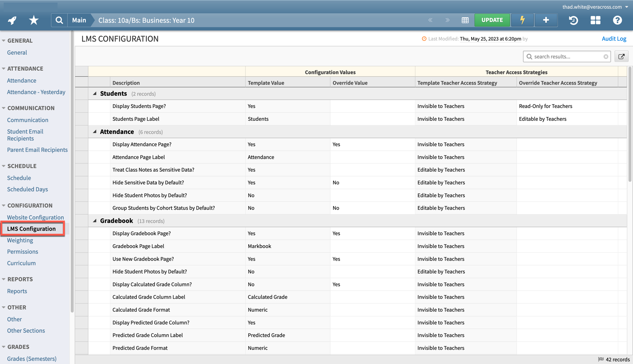The image size is (633, 364).
Task: Select the Main breadcrumb tab
Action: pyautogui.click(x=79, y=20)
